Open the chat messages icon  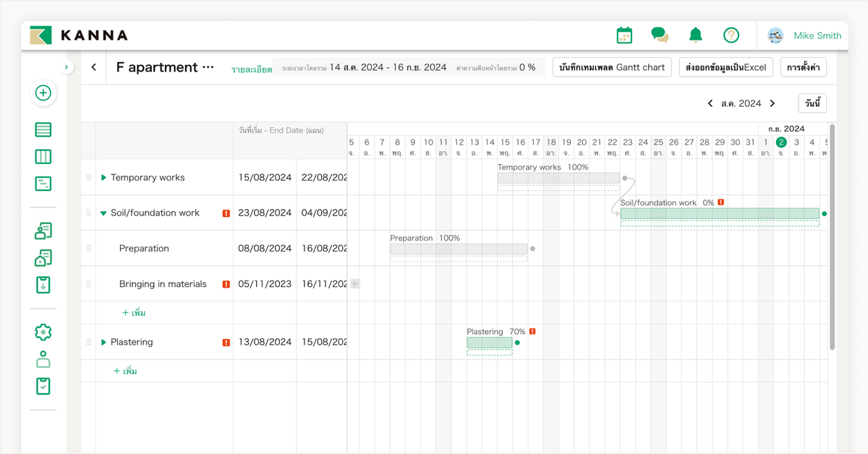(x=659, y=34)
